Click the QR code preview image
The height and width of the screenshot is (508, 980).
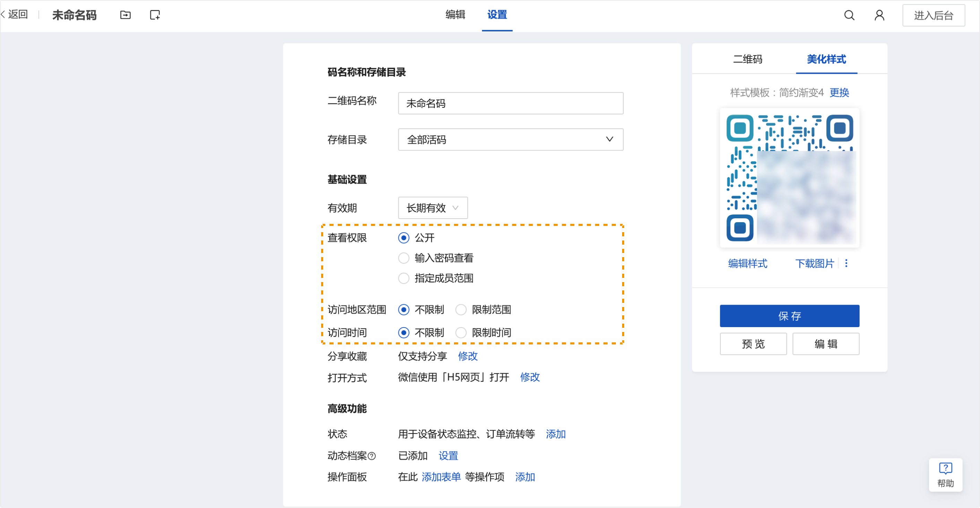pos(789,178)
